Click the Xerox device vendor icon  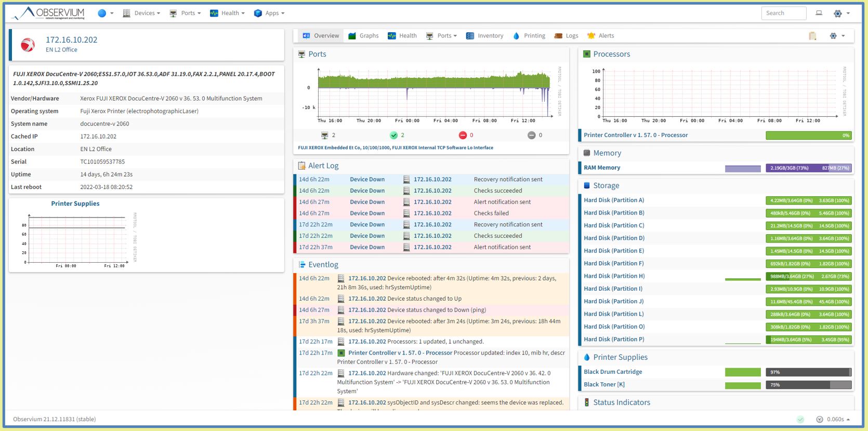pos(28,45)
